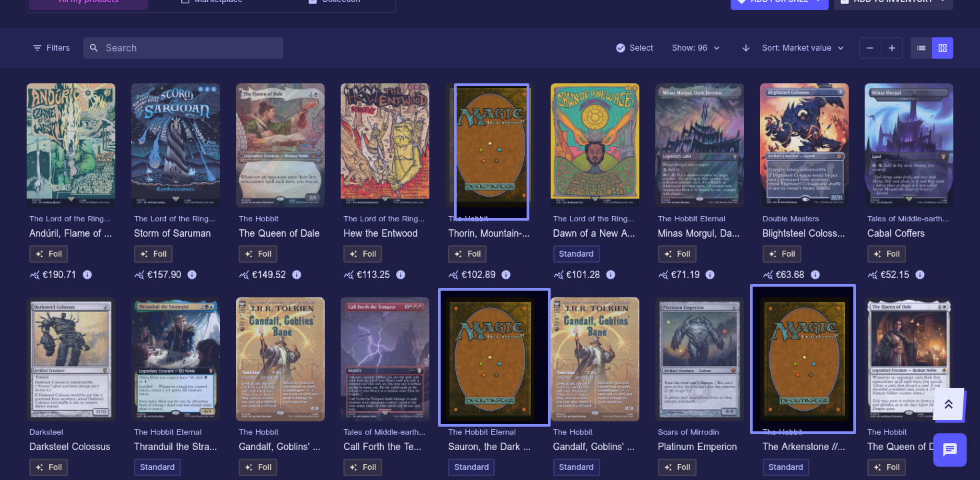This screenshot has height=480, width=980.
Task: Click the price trend icon beside €190.71
Action: point(35,275)
